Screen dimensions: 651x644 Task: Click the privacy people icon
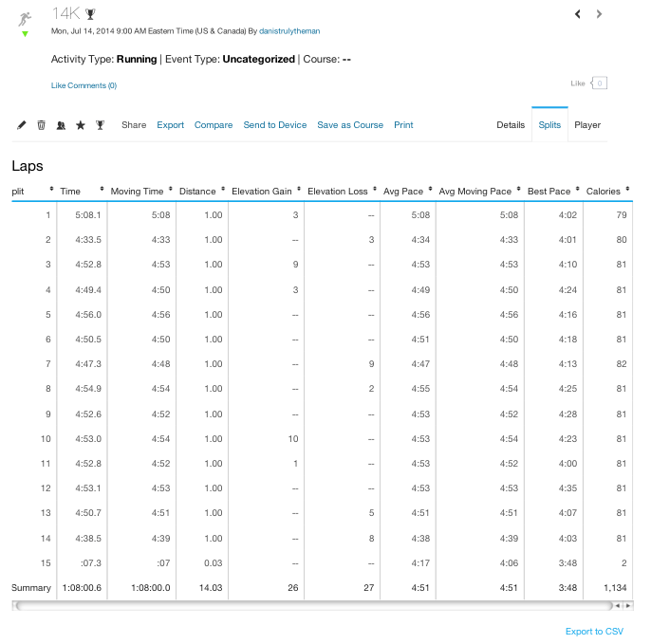[x=61, y=125]
